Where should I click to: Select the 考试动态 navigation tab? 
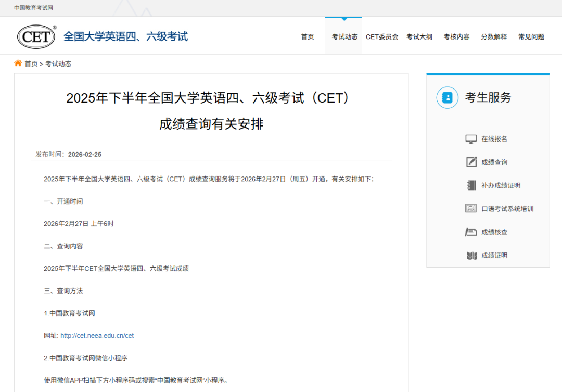click(344, 37)
